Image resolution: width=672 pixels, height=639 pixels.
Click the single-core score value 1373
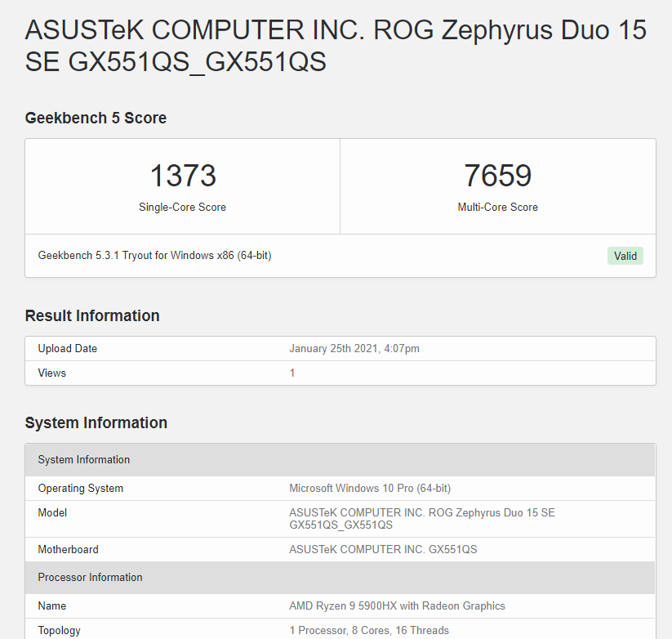pos(183,176)
